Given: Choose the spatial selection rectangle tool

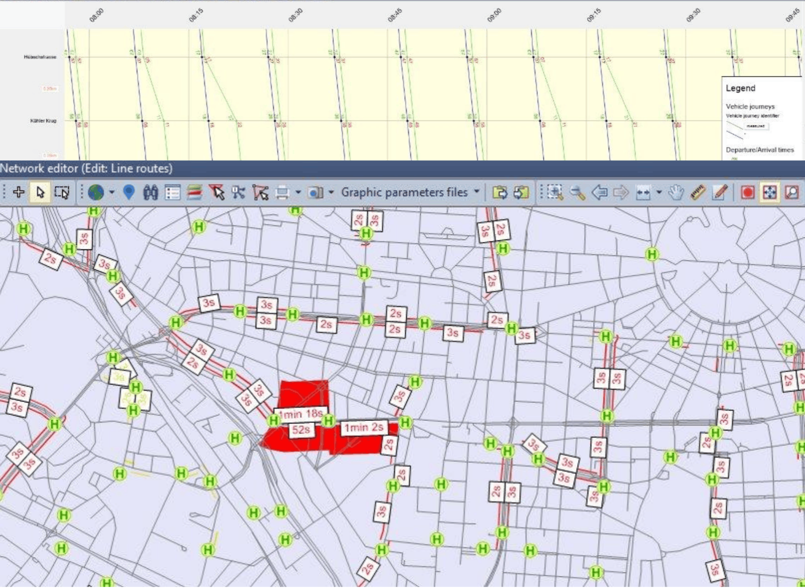Looking at the screenshot, I should pyautogui.click(x=62, y=193).
